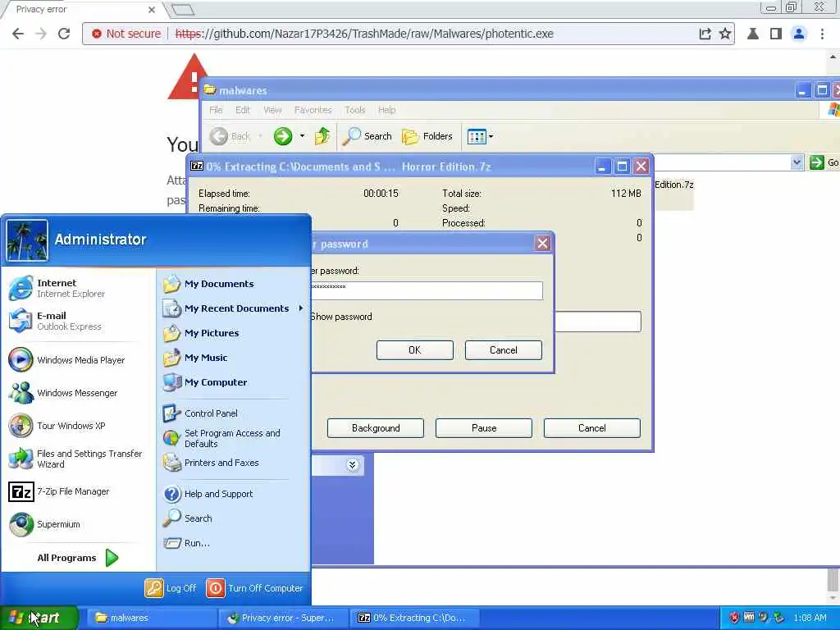
Task: Switch to 7-Zip extracting taskbar item
Action: (x=413, y=618)
